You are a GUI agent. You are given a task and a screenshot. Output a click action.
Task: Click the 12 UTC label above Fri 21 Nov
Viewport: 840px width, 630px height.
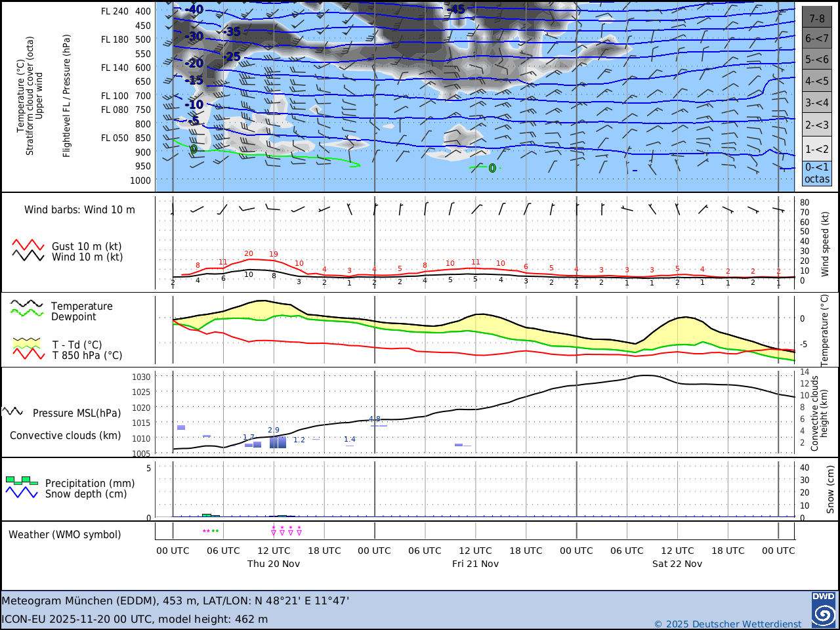475,551
